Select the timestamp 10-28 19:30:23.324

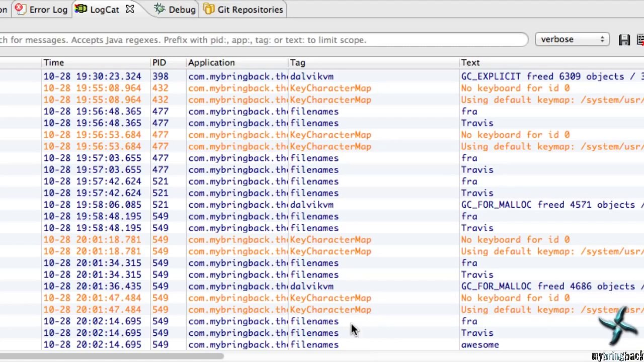point(92,76)
